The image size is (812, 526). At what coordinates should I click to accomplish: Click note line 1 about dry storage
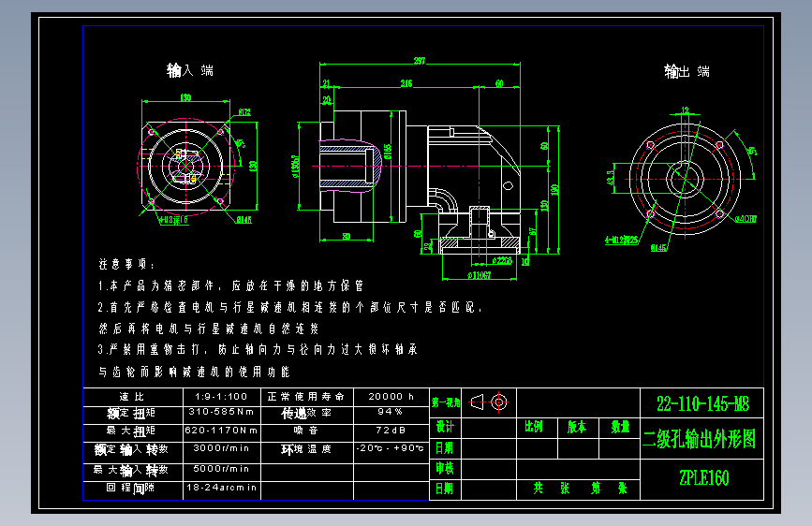click(231, 285)
